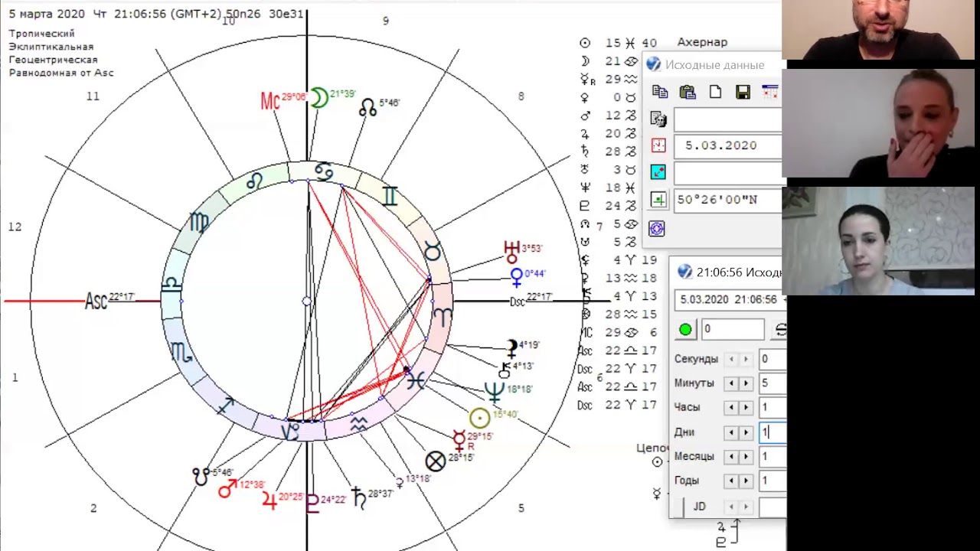The image size is (980, 551).
Task: Click the empty name field beside the portrait icon
Action: (729, 119)
